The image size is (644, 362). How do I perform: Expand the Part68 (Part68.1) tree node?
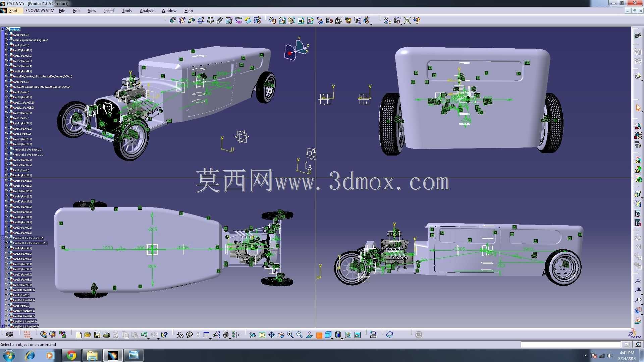(x=7, y=71)
